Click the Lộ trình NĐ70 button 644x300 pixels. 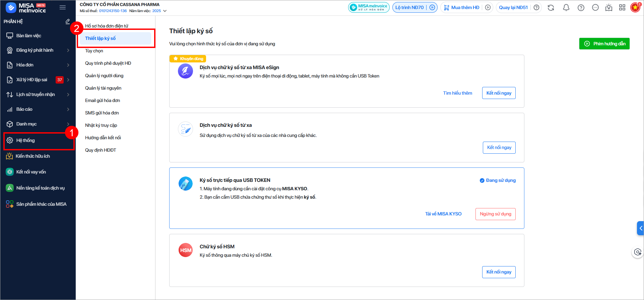coord(409,8)
